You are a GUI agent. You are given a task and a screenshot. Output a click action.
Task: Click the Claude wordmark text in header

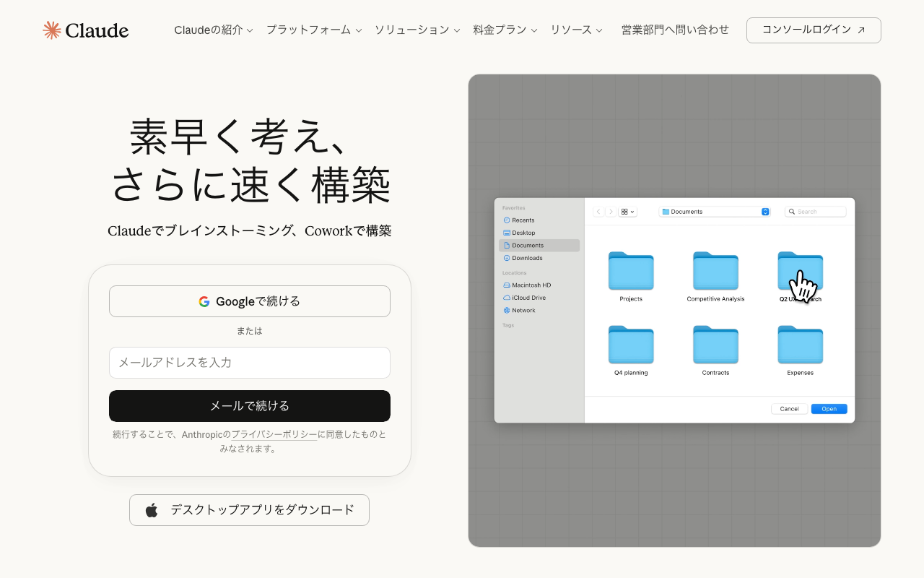pyautogui.click(x=97, y=30)
